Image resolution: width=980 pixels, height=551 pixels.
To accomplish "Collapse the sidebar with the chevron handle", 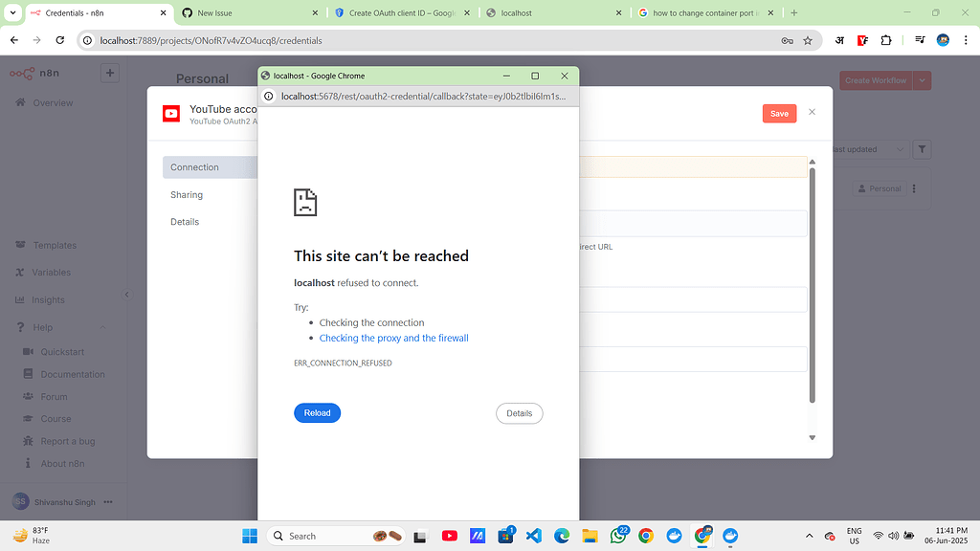I will click(x=127, y=295).
